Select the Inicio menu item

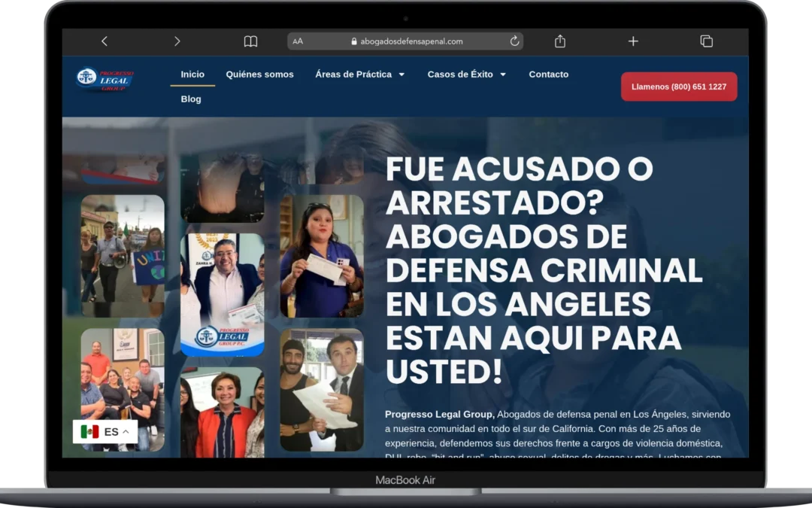click(192, 75)
